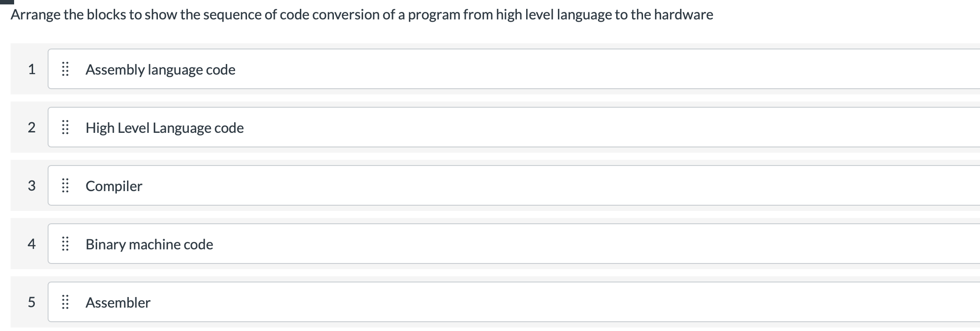Screen dimensions: 980x331
Task: Select the 'Compiler' item text
Action: point(114,186)
